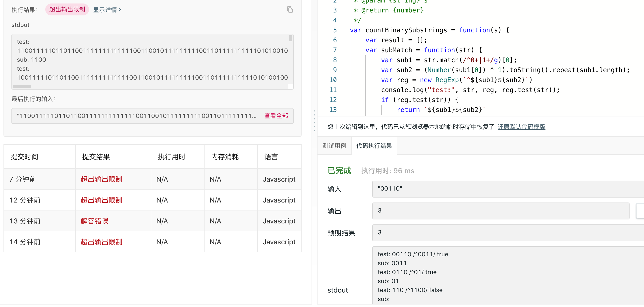Click the 预期结果 field showing 3

[508, 233]
